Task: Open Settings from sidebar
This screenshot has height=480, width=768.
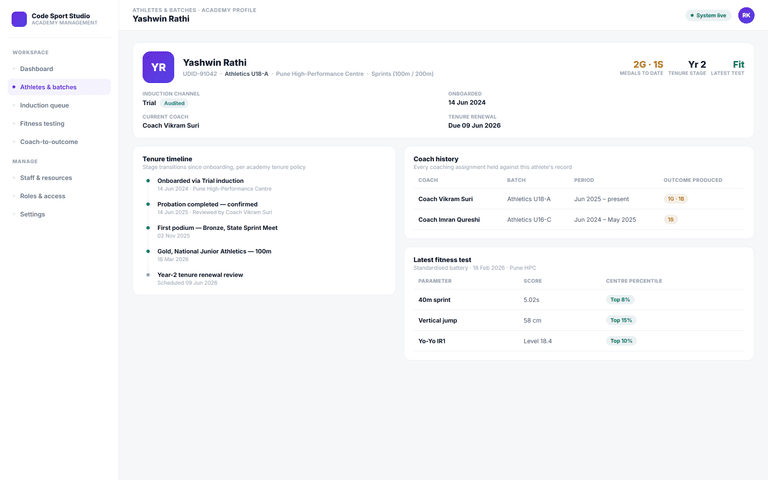Action: [x=59, y=215]
